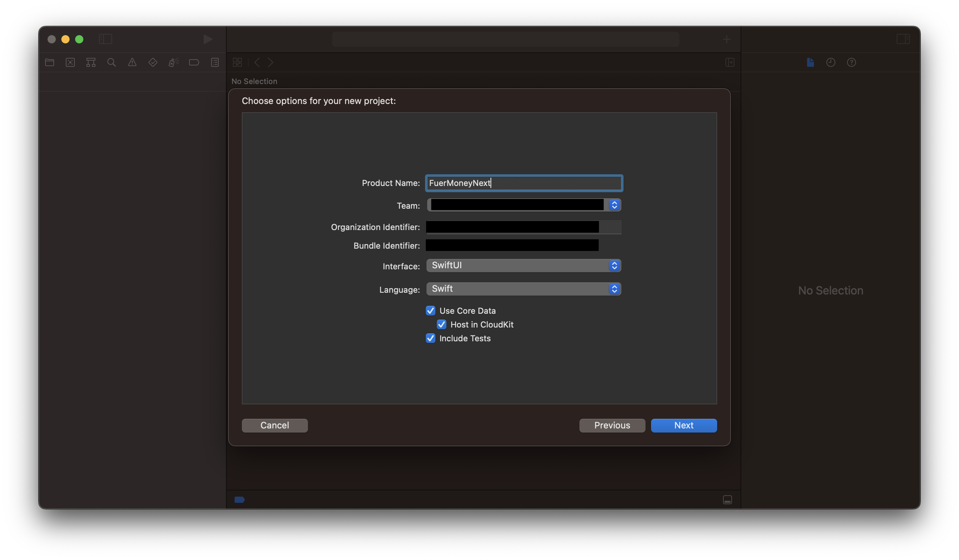
Task: Open the Team dropdown
Action: coord(614,205)
